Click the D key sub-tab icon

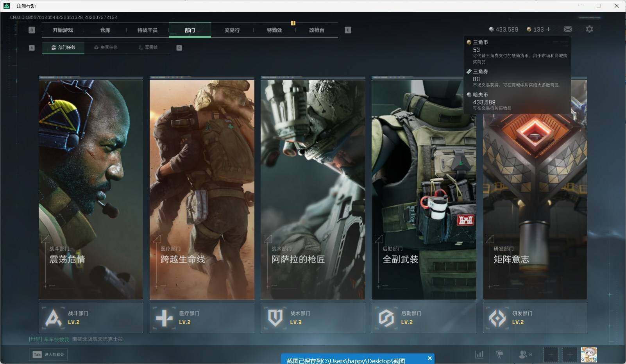[179, 48]
